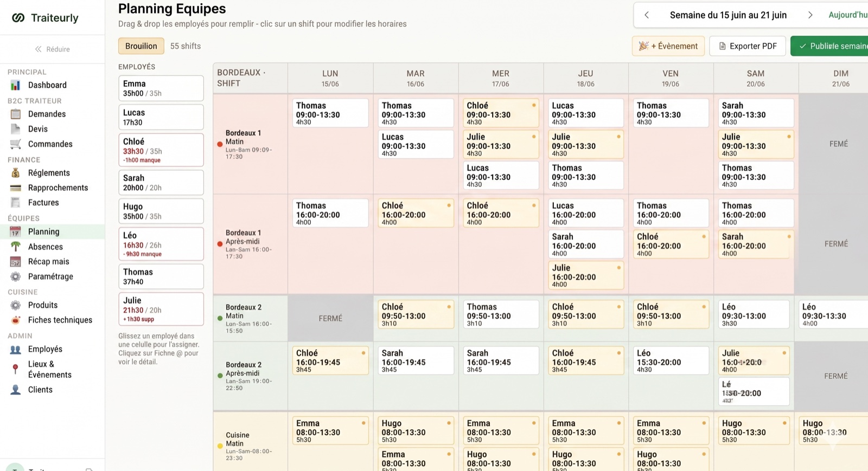Go to next week arrow
This screenshot has width=868, height=471.
pyautogui.click(x=810, y=15)
